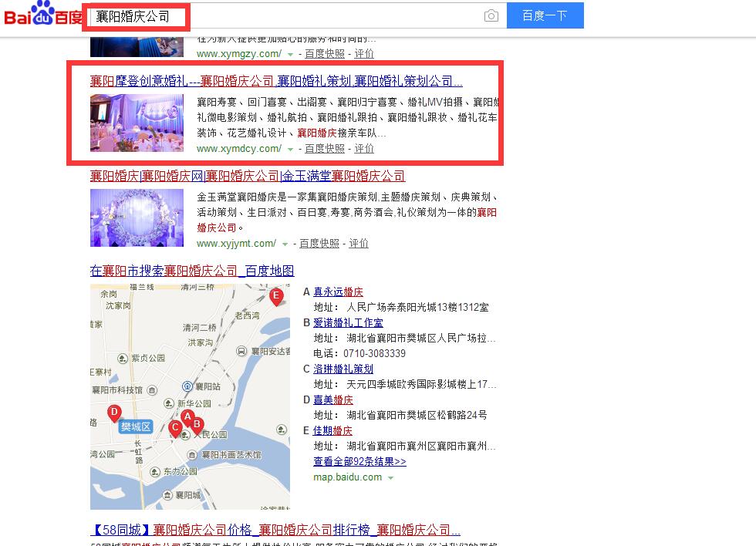This screenshot has height=546, width=756.
Task: Select phone number 0710-3083339
Action: pos(374,354)
